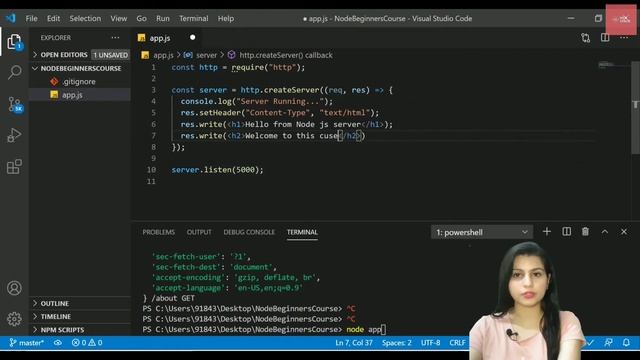Open the Terminal menu
The height and width of the screenshot is (360, 640).
[193, 18]
